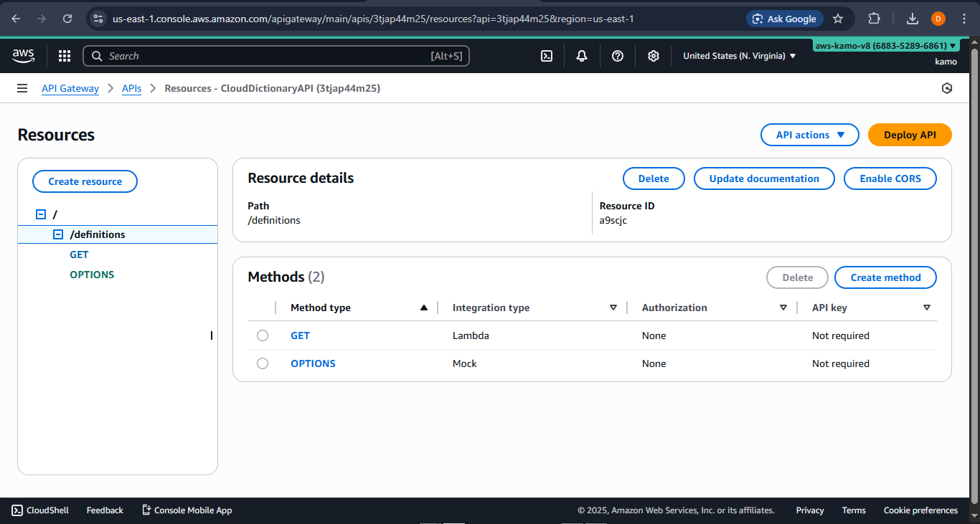The height and width of the screenshot is (524, 980).
Task: Open the navigation sidebar hamburger icon
Action: (x=22, y=87)
